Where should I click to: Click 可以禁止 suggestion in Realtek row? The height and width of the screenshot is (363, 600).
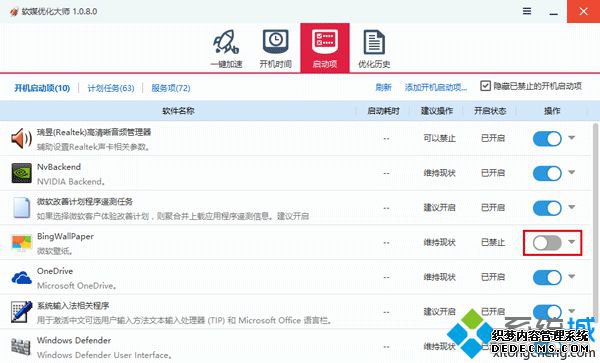tap(439, 138)
